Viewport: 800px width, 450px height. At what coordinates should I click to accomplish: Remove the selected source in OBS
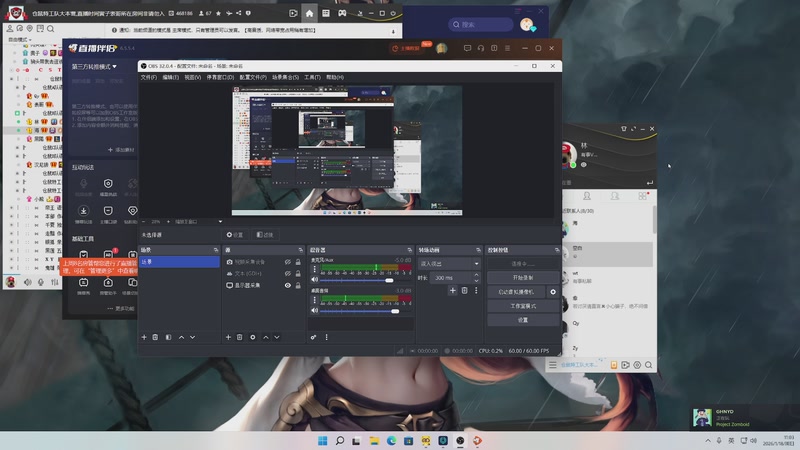239,337
